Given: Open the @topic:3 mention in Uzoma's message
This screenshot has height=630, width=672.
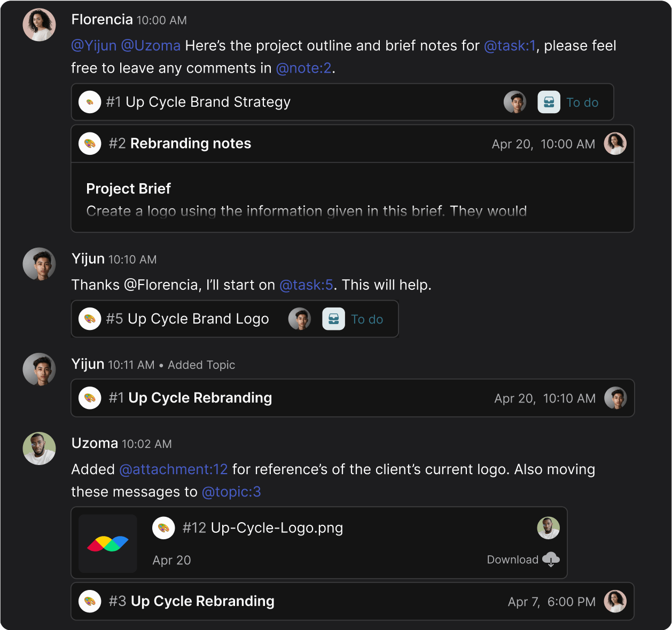Looking at the screenshot, I should pyautogui.click(x=232, y=492).
